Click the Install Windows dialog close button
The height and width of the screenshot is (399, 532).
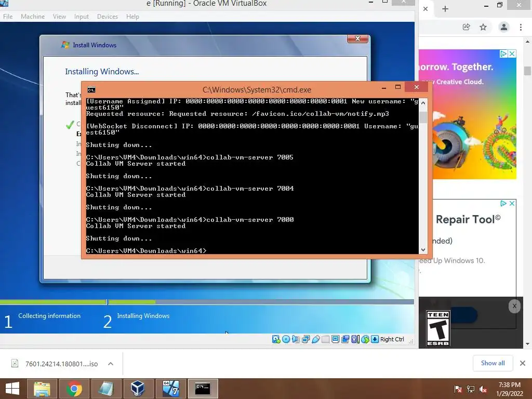click(x=357, y=38)
